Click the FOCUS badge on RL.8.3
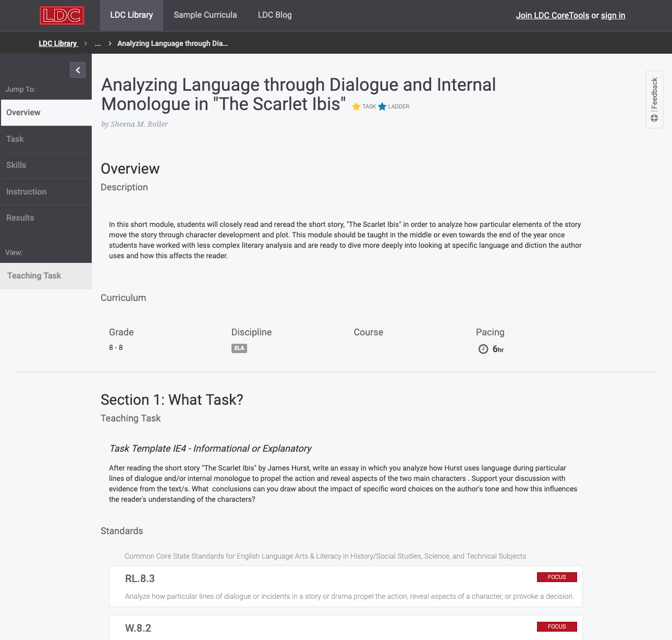Image resolution: width=672 pixels, height=640 pixels. pos(557,577)
